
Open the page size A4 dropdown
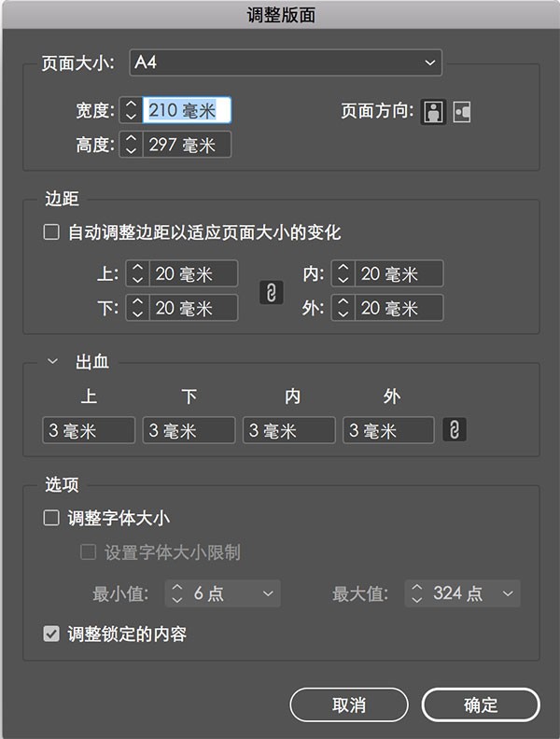pos(286,63)
